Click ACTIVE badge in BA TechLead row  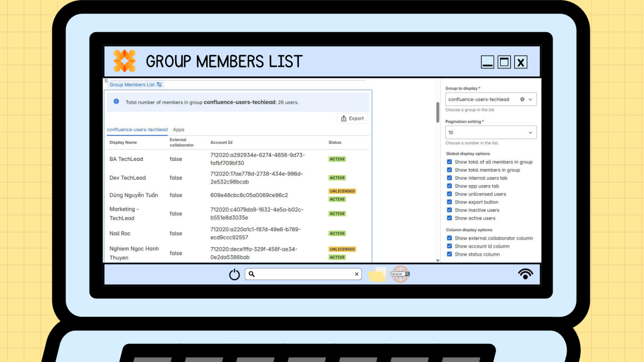pos(337,159)
